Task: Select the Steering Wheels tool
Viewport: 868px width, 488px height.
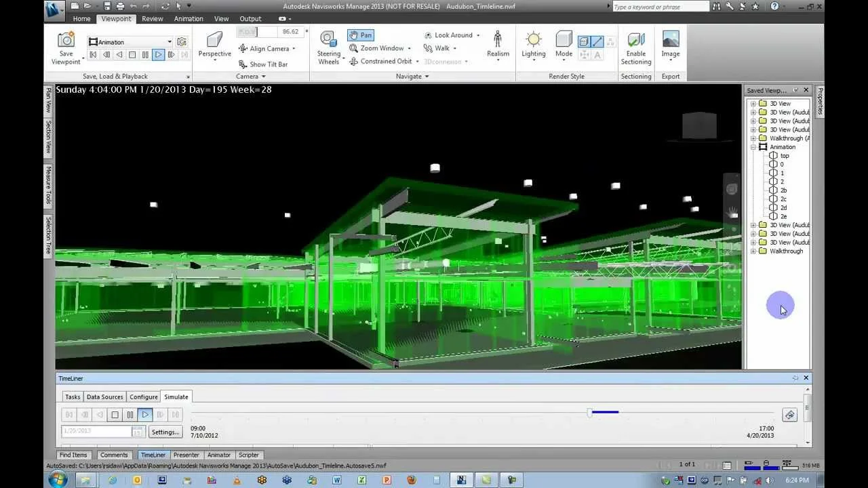Action: point(328,41)
